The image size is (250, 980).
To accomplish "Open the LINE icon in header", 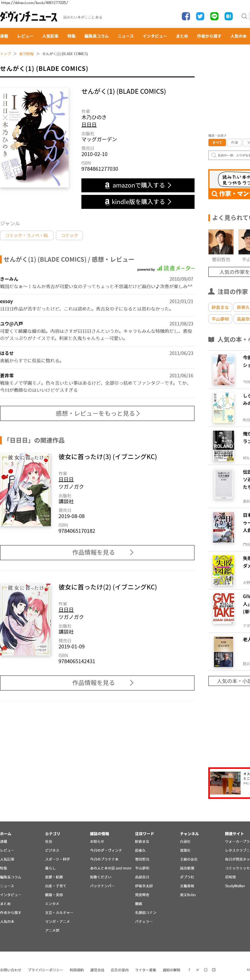I will pos(214,16).
